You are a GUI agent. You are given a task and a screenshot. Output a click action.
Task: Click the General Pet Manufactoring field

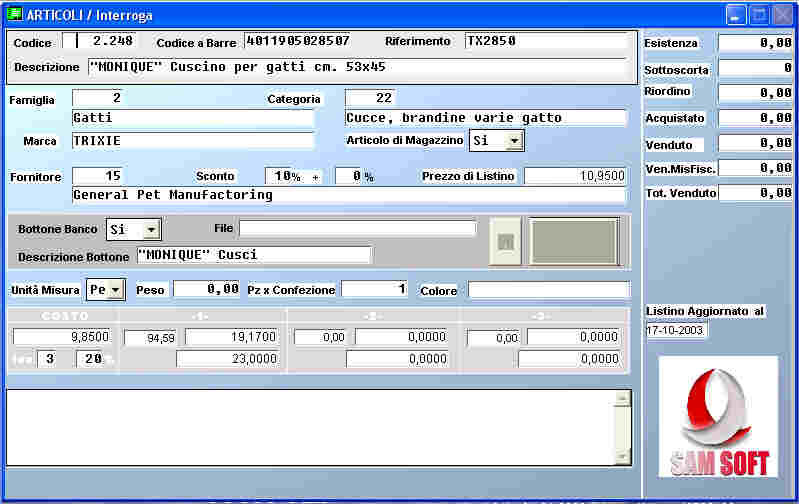pyautogui.click(x=349, y=195)
